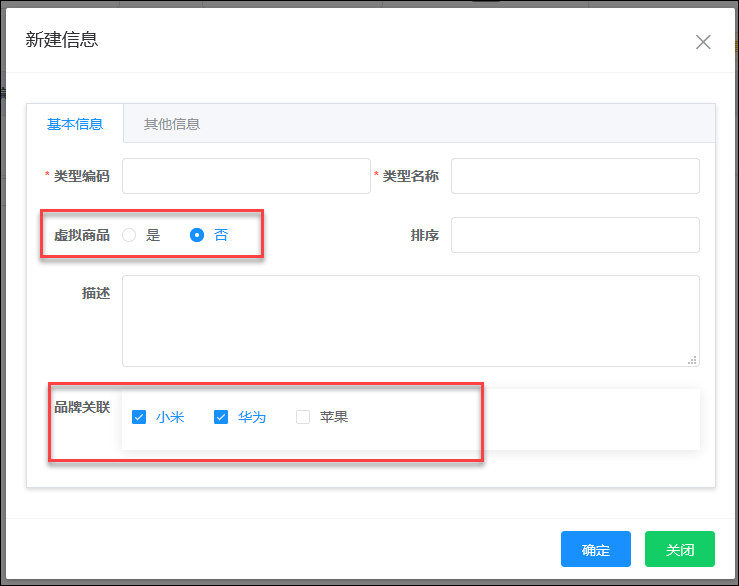Viewport: 739px width, 586px height.
Task: Select the 是 radio for 虚拟商品
Action: [129, 235]
